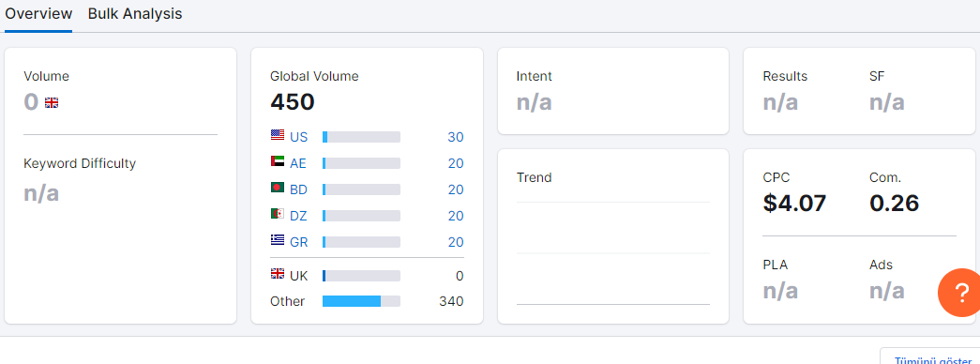
Task: Click the UK row volume value 0
Action: click(460, 276)
